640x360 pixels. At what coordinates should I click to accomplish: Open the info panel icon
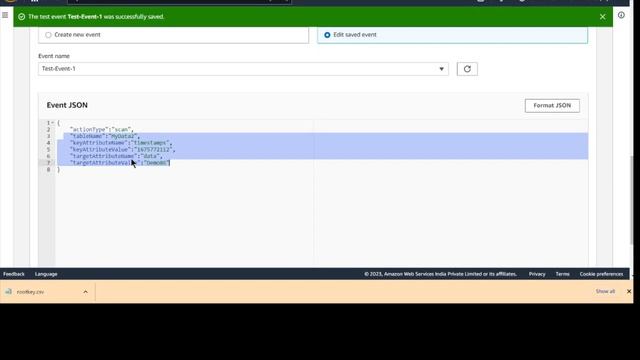pos(621,15)
